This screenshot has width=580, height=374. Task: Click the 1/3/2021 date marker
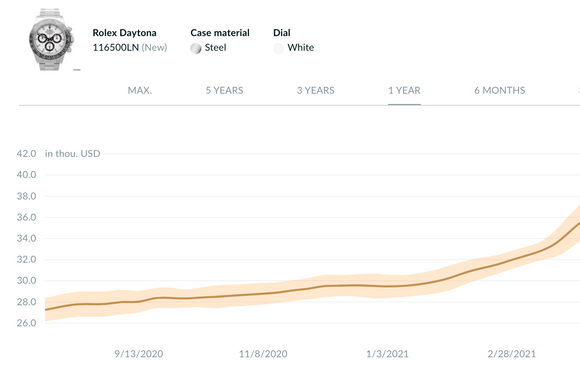coord(387,354)
